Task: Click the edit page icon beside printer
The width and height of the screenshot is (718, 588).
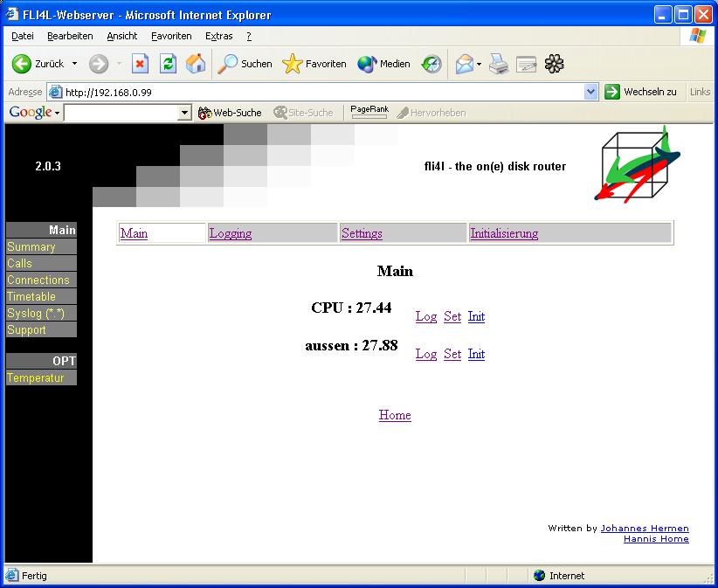Action: pyautogui.click(x=526, y=64)
